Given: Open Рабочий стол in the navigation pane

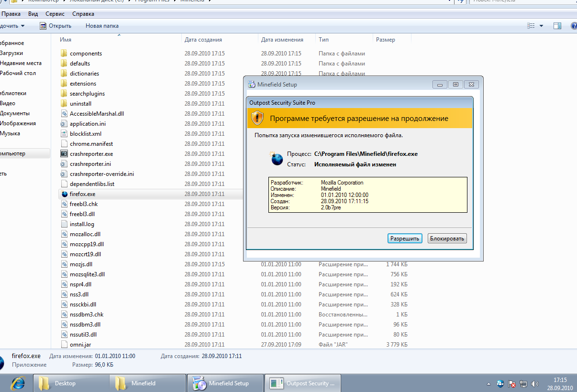Looking at the screenshot, I should [x=18, y=73].
